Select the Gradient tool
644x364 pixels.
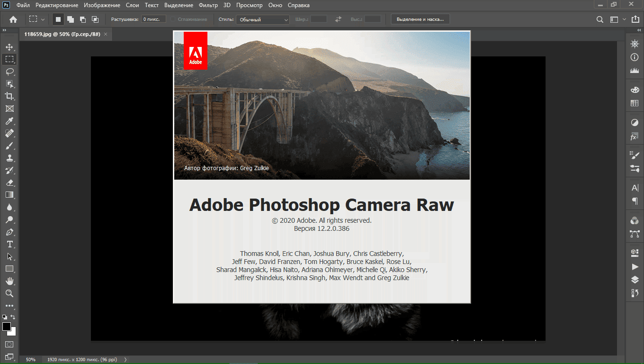[x=9, y=195]
